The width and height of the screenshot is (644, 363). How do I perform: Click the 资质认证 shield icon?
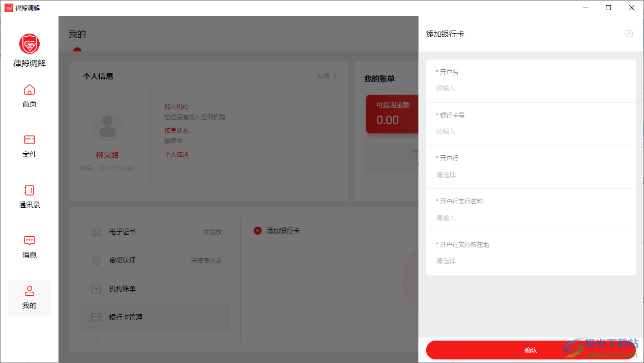click(x=96, y=260)
